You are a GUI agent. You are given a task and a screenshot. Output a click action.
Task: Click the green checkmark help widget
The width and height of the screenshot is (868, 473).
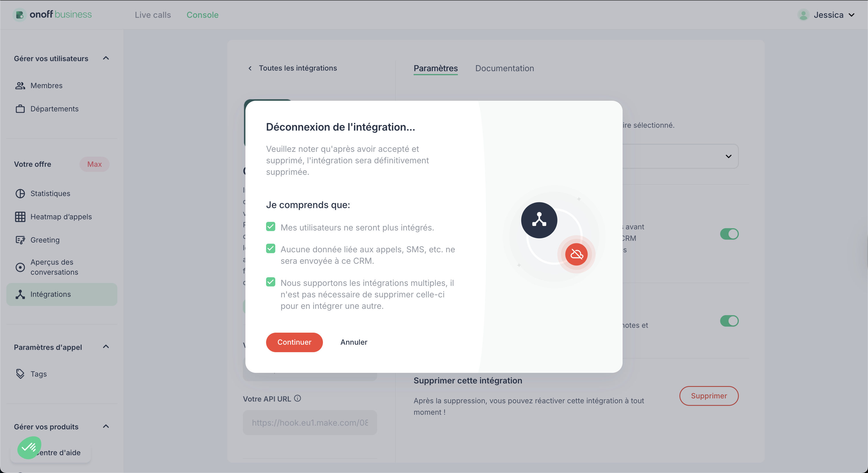point(29,448)
